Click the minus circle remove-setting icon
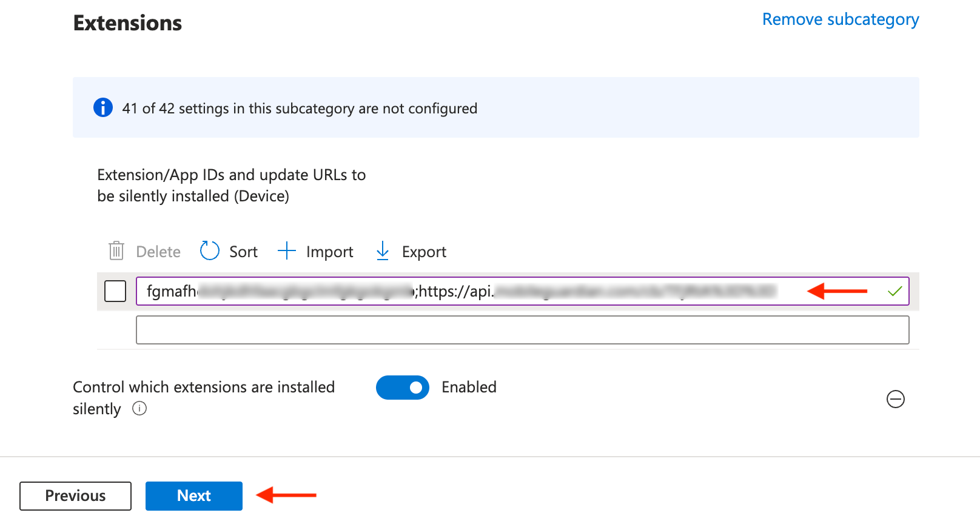This screenshot has height=524, width=980. (895, 399)
